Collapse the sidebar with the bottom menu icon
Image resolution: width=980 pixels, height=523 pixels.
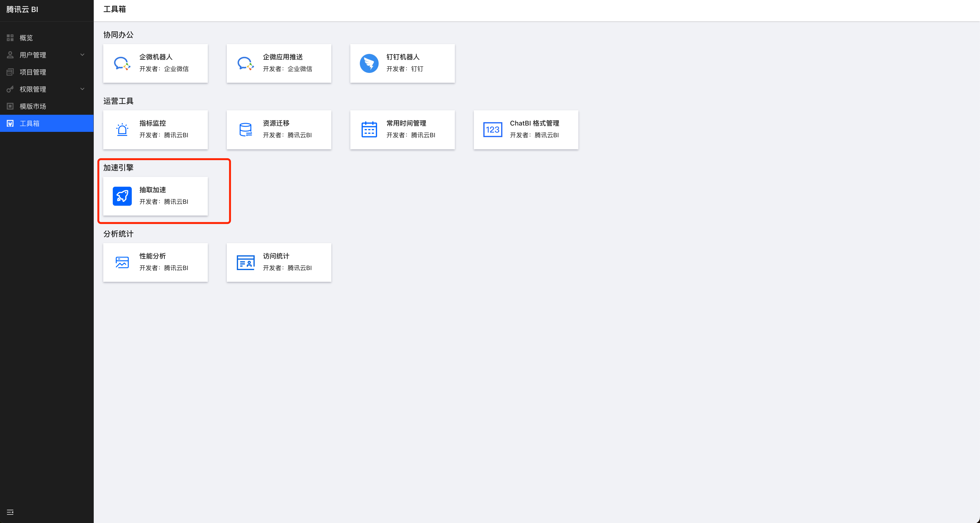[x=10, y=512]
